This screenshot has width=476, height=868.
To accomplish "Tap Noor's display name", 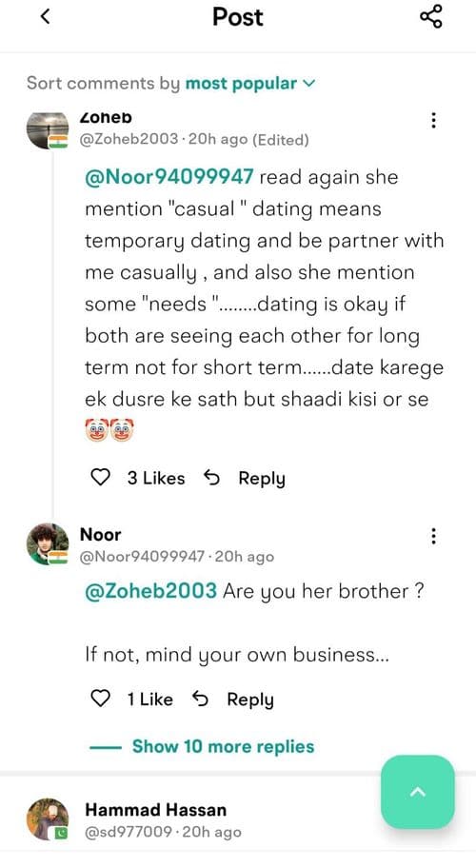I will [101, 534].
